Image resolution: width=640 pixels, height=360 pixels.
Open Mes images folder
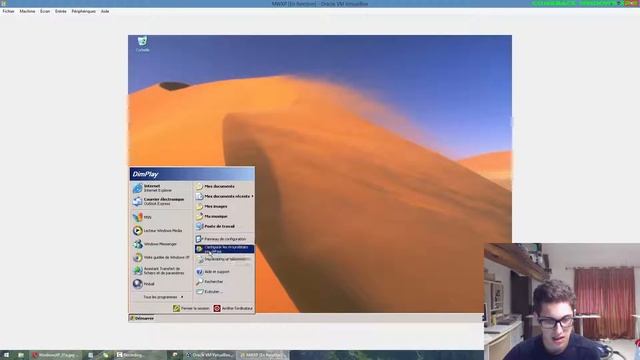coord(224,207)
